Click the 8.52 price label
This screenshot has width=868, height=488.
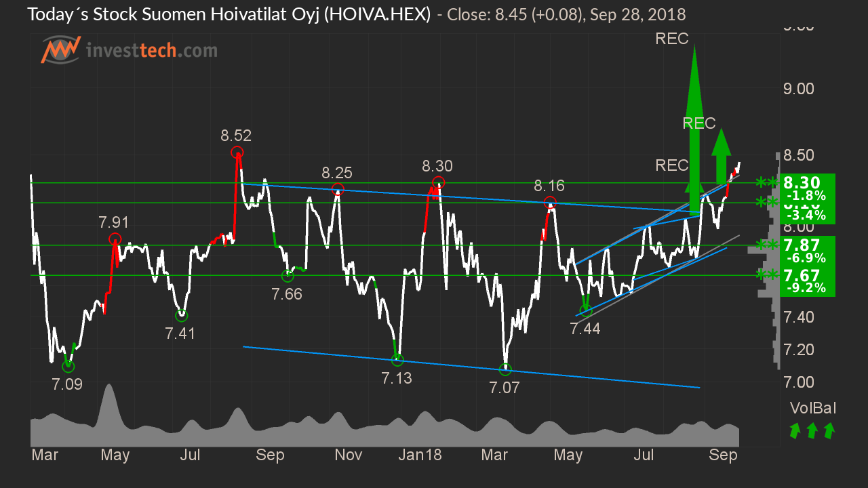coord(236,136)
